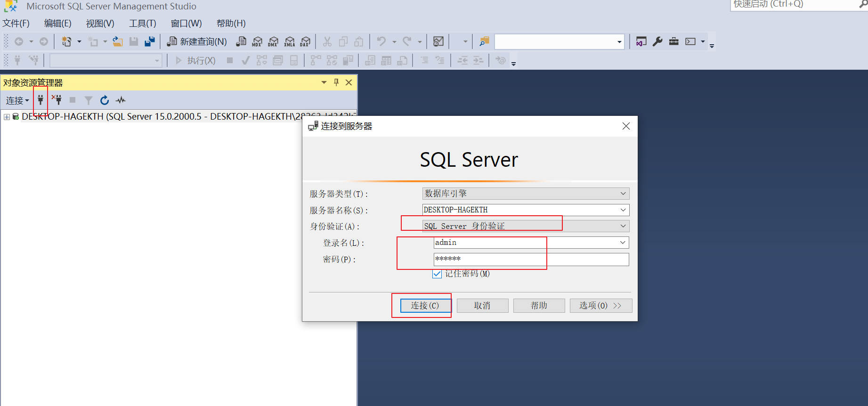Click the Decrease Indent icon
868x406 pixels.
tap(462, 60)
